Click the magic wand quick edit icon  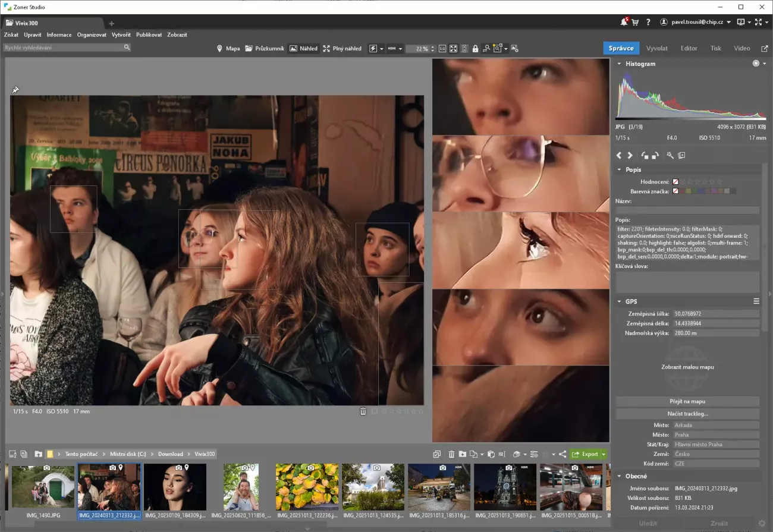point(670,155)
